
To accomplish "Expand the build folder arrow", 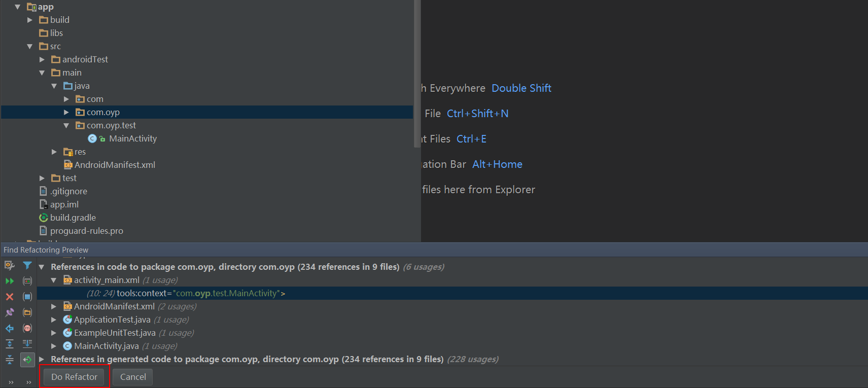I will tap(30, 20).
